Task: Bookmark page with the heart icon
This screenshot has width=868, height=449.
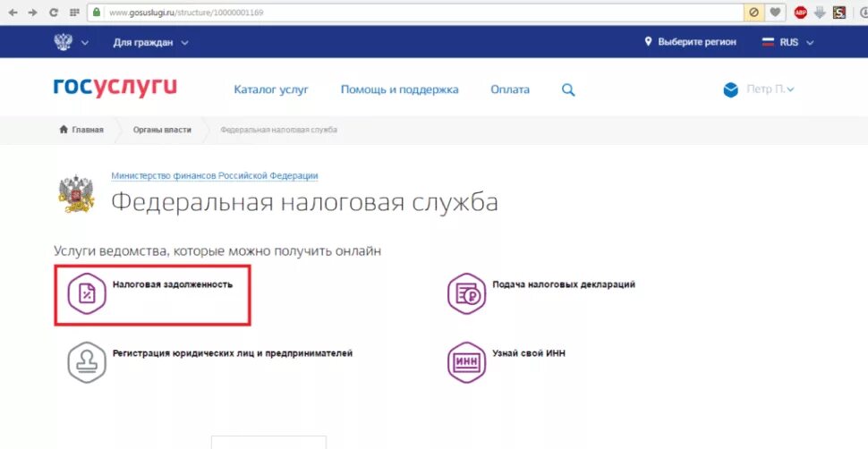Action: click(776, 13)
